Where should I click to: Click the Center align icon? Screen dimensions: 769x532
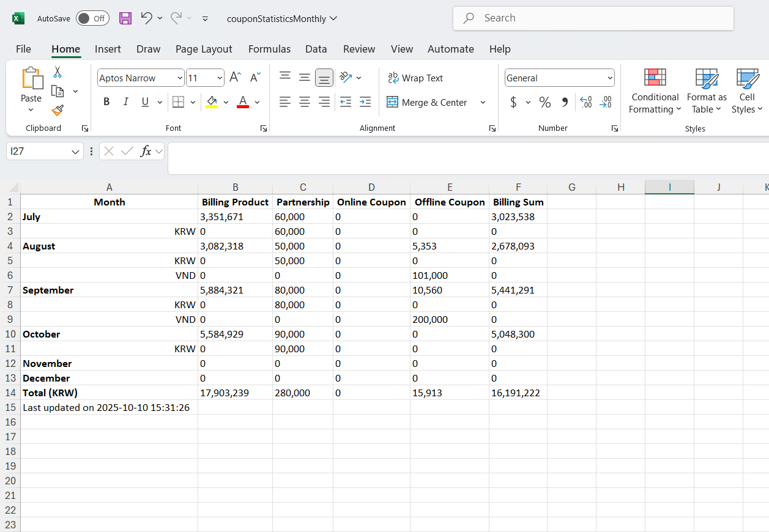click(x=305, y=102)
